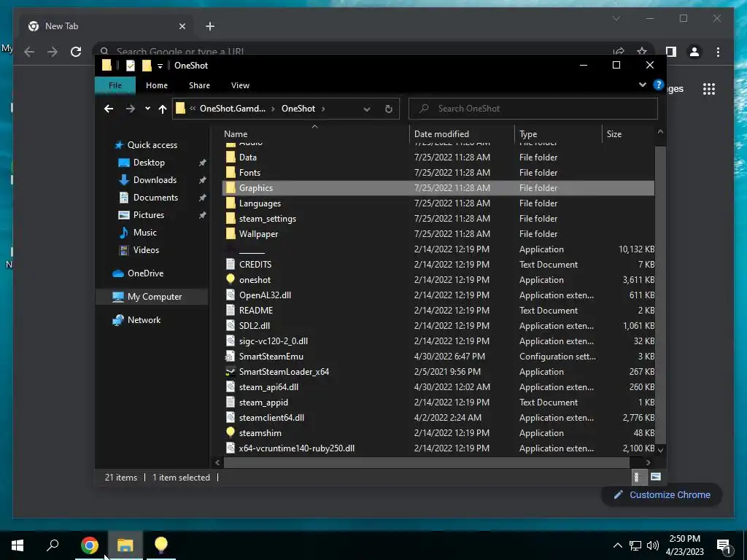Open Google apps grid in Chrome
Viewport: 747px width, 560px height.
click(x=709, y=88)
